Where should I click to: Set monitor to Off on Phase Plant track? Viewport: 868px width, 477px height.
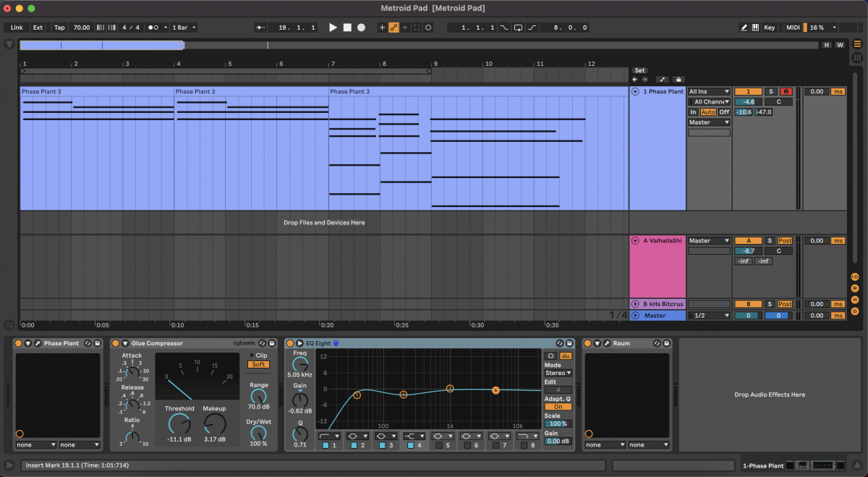pyautogui.click(x=724, y=112)
